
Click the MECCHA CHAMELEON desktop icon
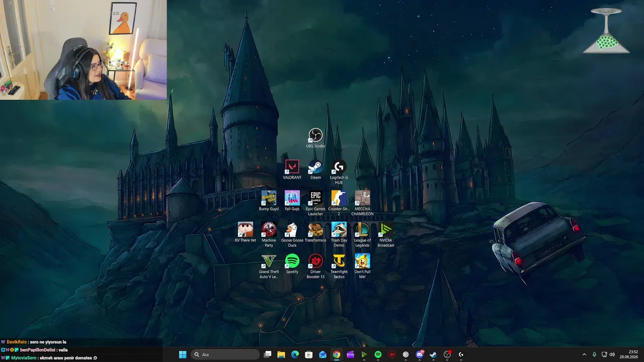tap(362, 204)
